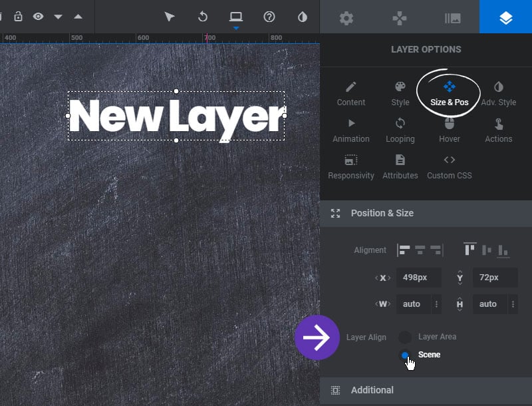The image size is (532, 406).
Task: Select the Size & Pos option
Action: point(450,94)
